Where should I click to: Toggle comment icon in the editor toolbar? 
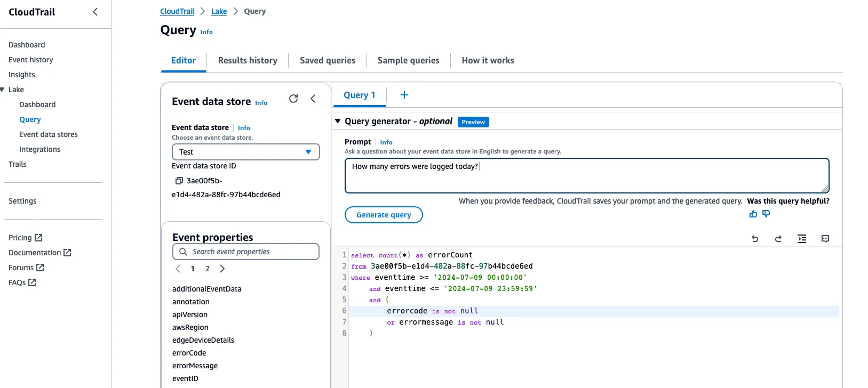[x=825, y=239]
